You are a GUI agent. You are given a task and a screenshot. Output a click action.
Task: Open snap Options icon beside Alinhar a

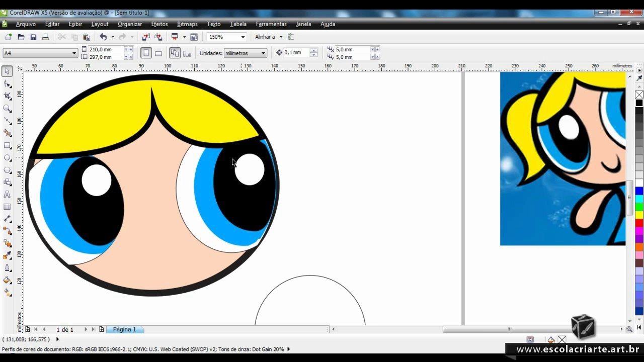click(x=291, y=37)
